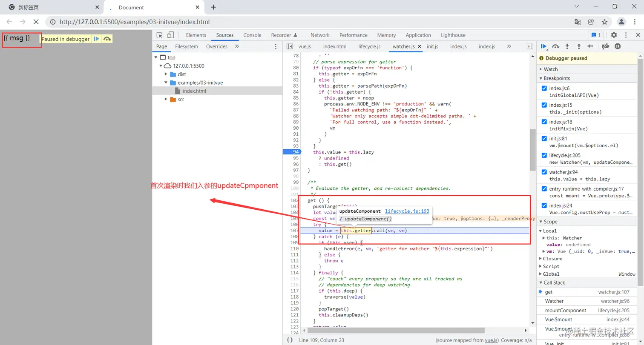
Task: Activate the inspect element picker
Action: [x=159, y=35]
